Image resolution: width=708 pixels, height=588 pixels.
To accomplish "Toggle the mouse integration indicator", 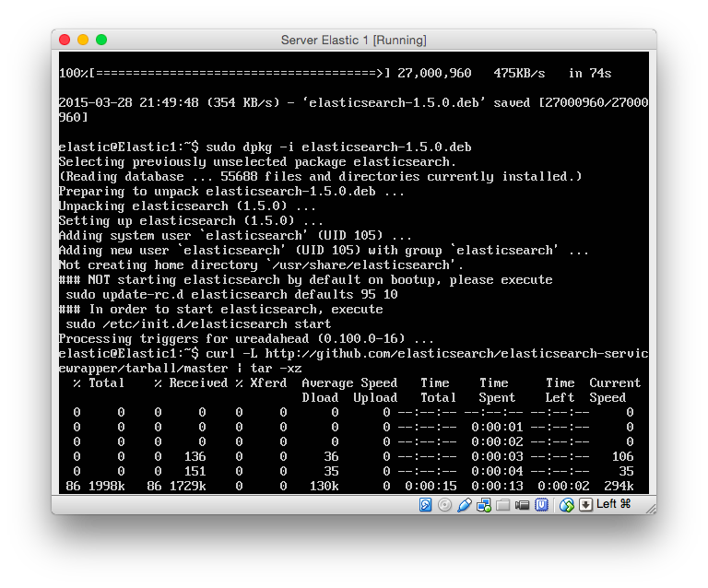I will coord(567,504).
